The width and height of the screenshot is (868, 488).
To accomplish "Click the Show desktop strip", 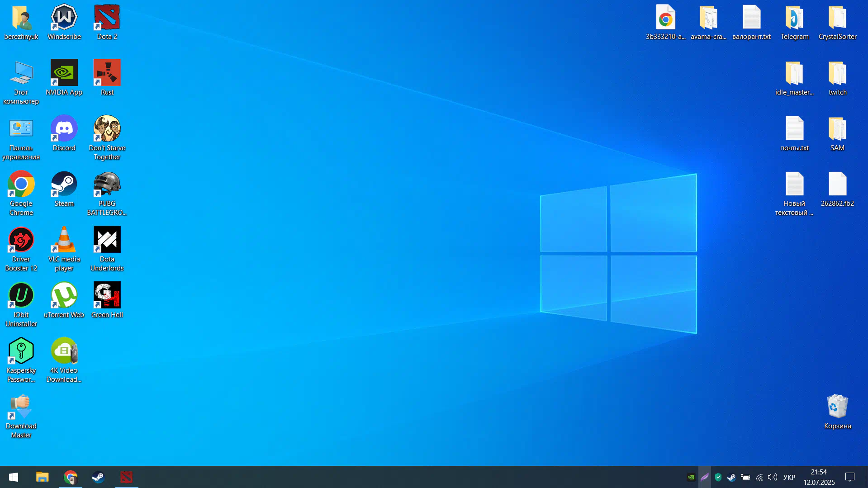I will point(866,477).
